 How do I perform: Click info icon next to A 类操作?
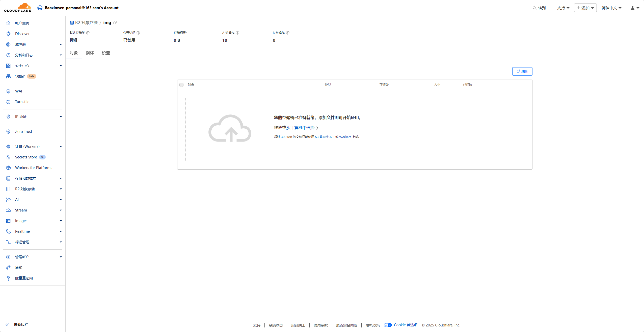tap(237, 33)
